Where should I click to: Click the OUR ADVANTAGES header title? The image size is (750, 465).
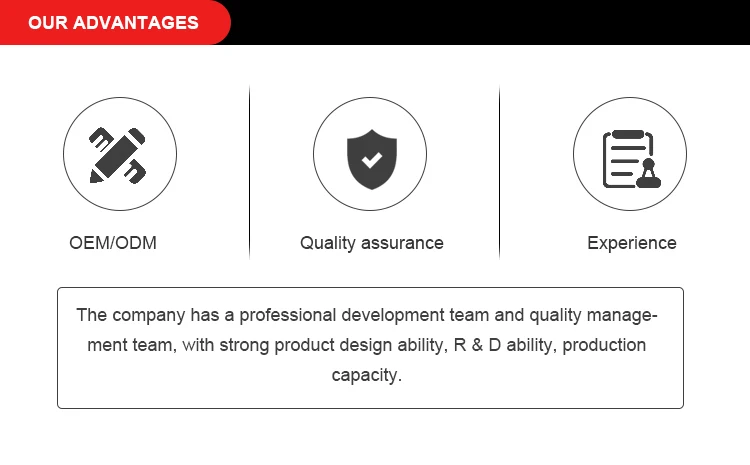pos(113,23)
